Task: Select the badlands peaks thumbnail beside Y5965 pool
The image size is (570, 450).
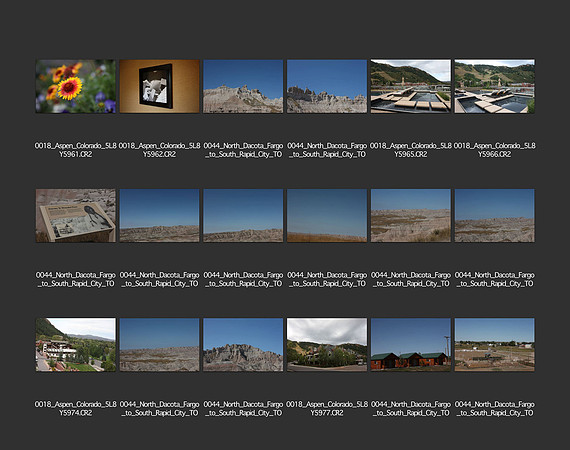Action: pos(327,86)
